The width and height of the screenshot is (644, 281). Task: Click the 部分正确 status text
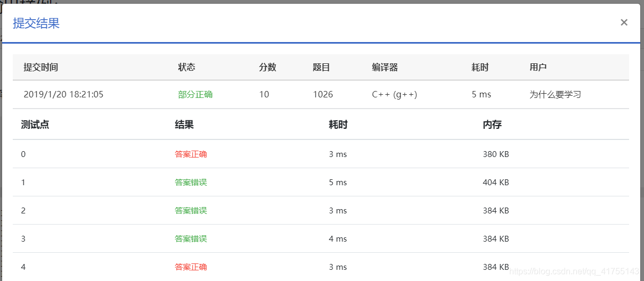coord(195,95)
